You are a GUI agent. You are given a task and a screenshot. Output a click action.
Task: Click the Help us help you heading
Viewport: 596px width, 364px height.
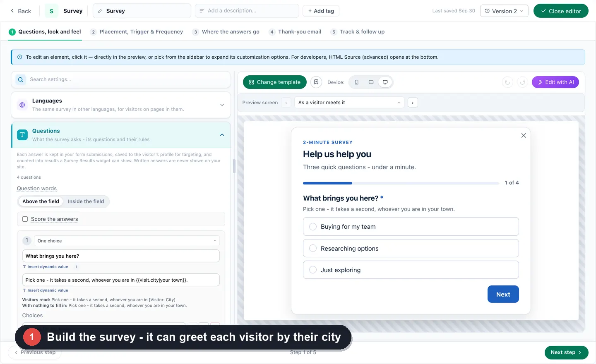(337, 154)
